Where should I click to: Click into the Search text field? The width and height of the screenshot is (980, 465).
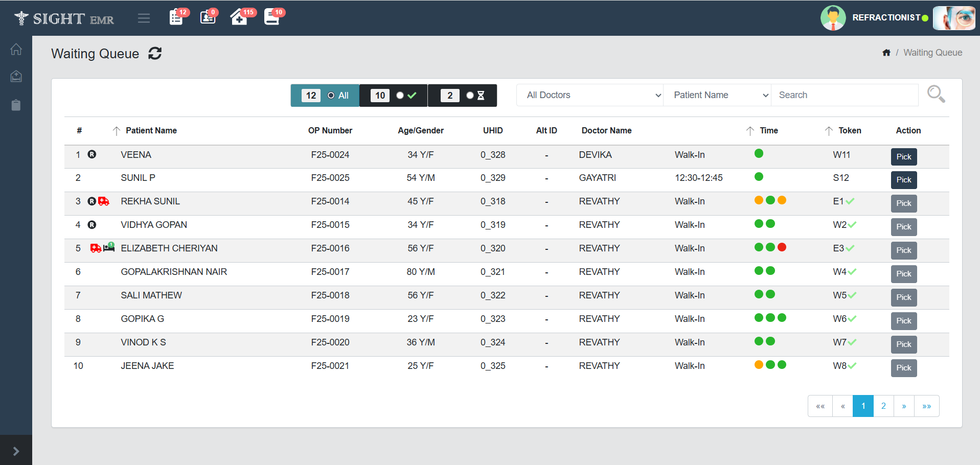pyautogui.click(x=844, y=95)
